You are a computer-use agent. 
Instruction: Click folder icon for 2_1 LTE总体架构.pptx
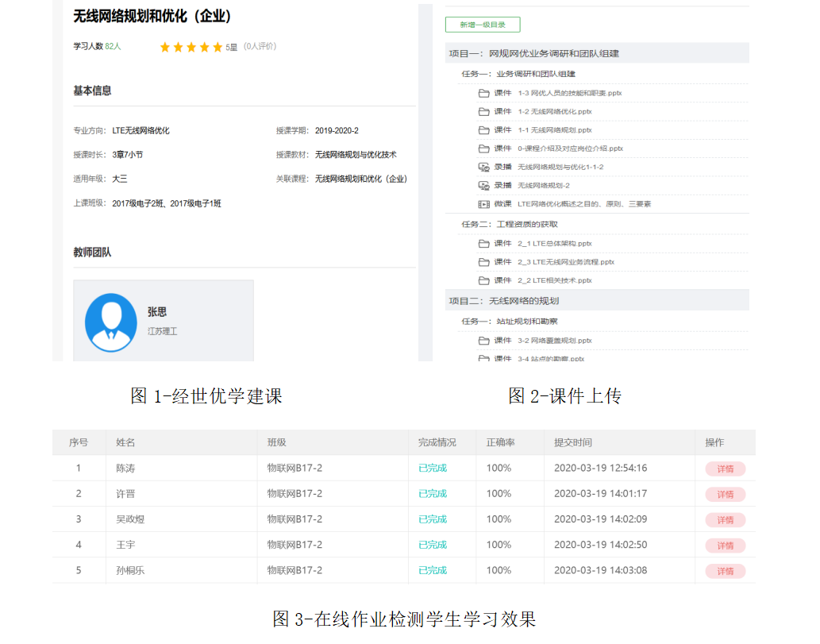483,244
